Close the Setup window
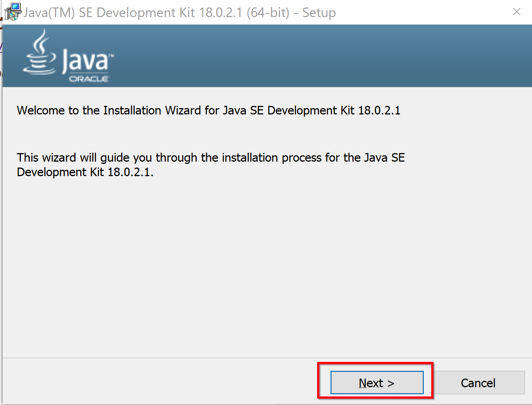532x405 pixels. [516, 12]
